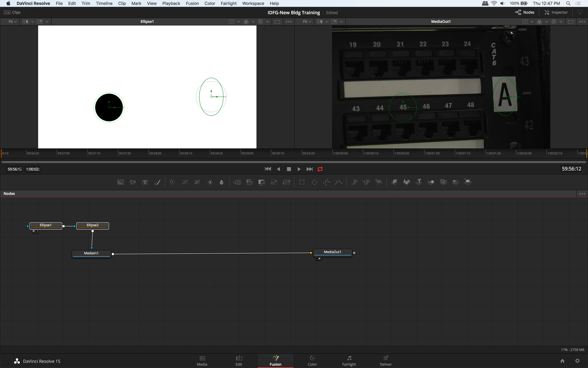Image resolution: width=588 pixels, height=368 pixels.
Task: Select the MediaIn1 node
Action: 91,253
